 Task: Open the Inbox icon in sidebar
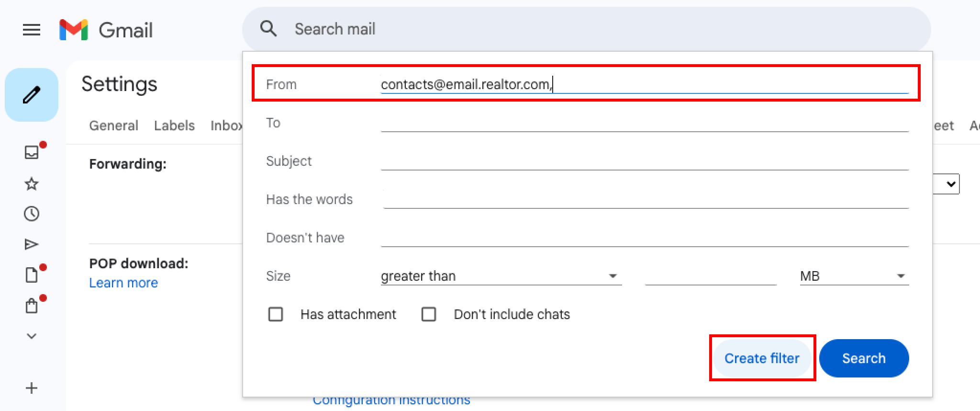point(32,152)
